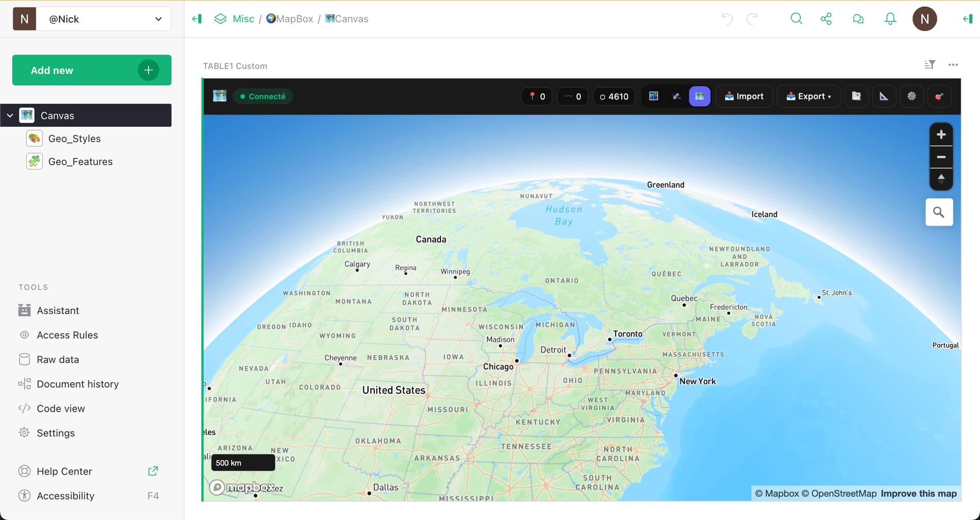Screen dimensions: 980x520
Task: Select the ruler measurement tool
Action: point(884,96)
